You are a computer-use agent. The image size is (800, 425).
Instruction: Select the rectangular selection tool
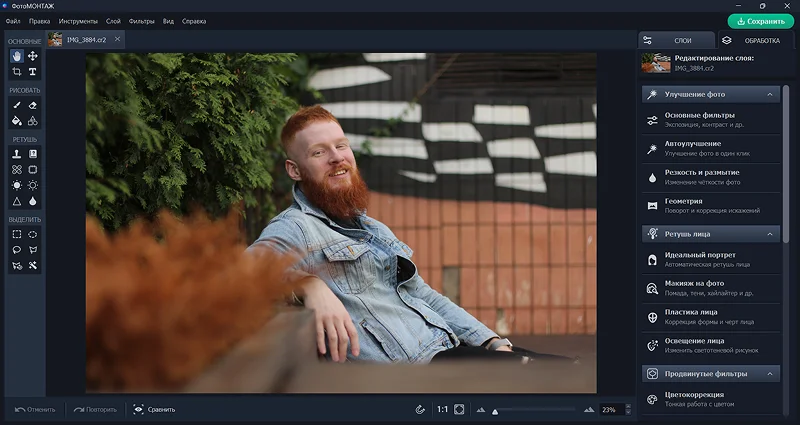point(17,234)
